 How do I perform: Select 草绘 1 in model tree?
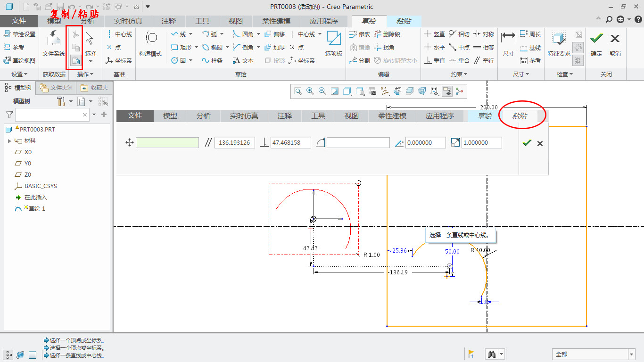click(30, 209)
